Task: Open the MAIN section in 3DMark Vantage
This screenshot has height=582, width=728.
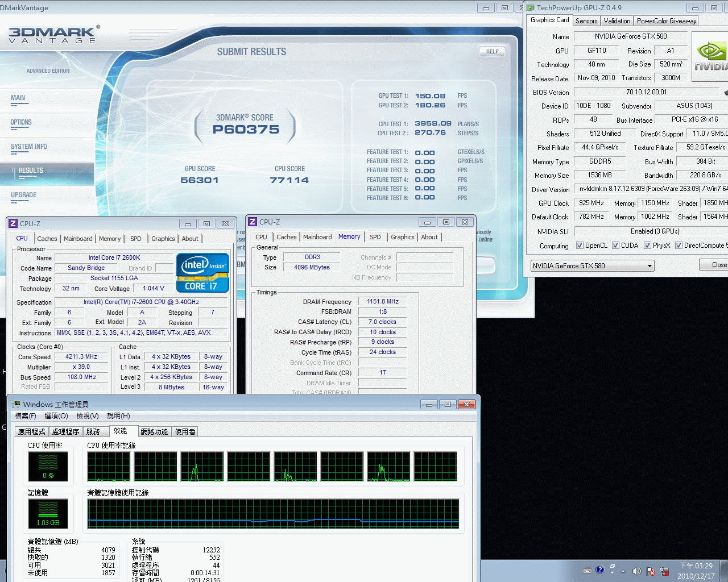Action: point(18,98)
